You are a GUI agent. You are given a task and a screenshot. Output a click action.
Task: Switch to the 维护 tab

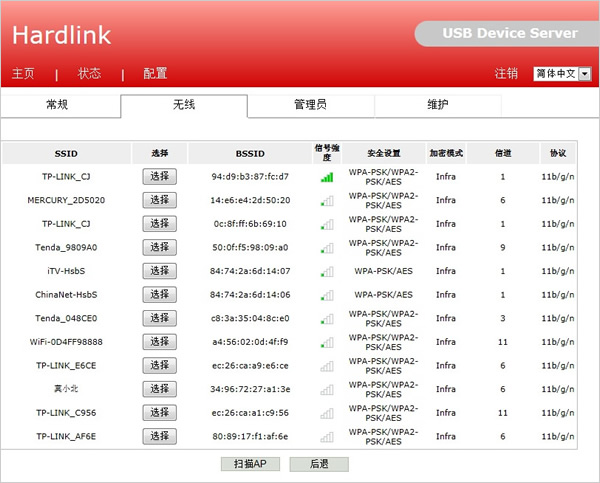click(x=438, y=104)
